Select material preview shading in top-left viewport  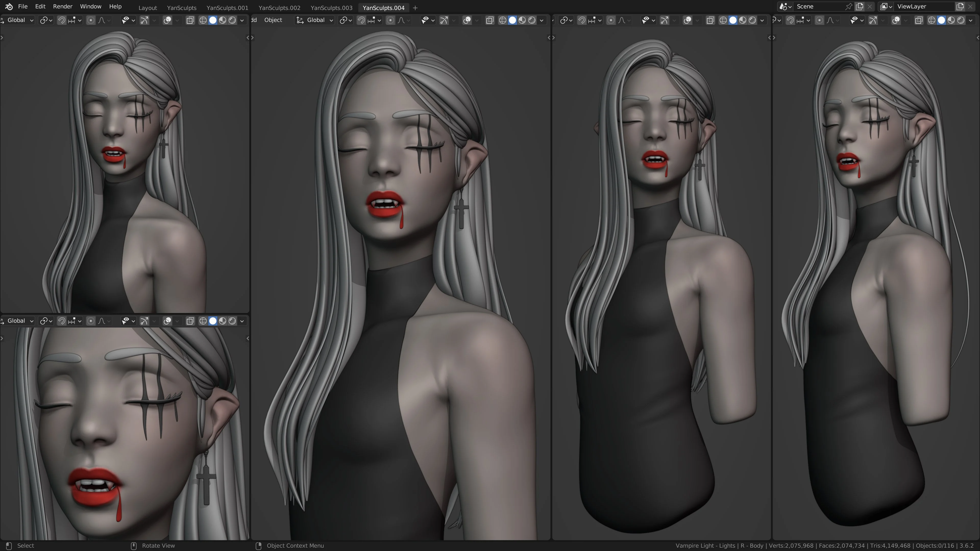(x=223, y=20)
